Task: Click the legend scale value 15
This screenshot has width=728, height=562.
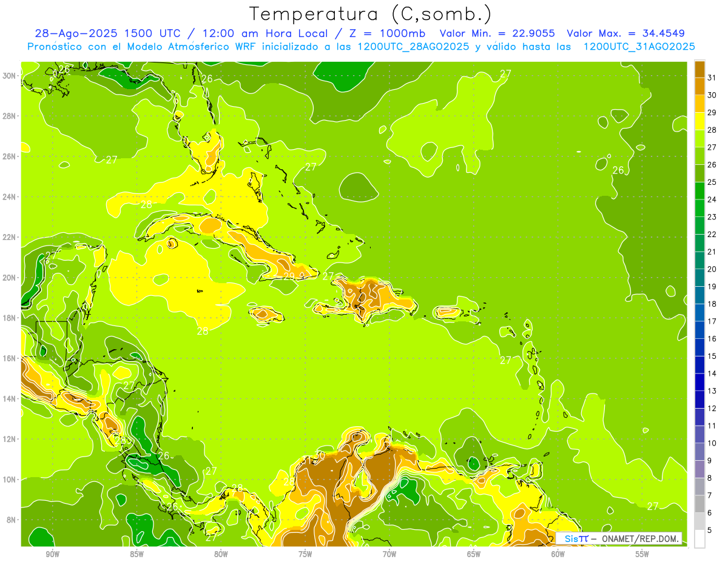Action: (712, 356)
